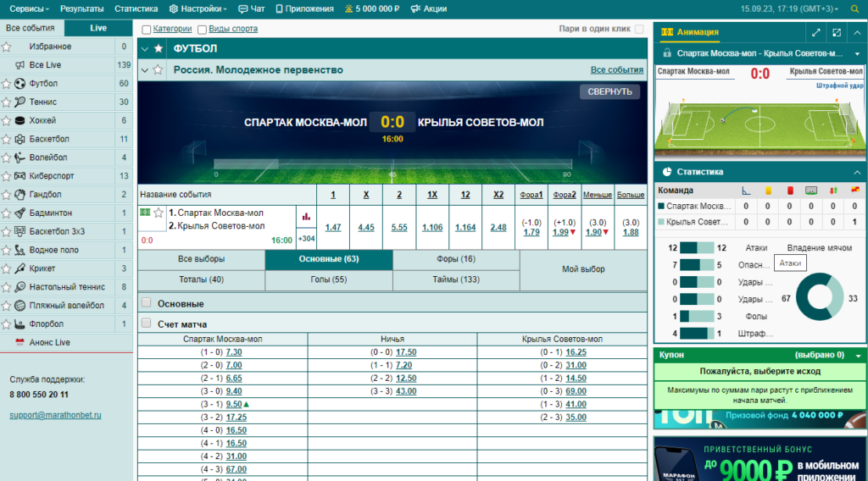Image resolution: width=868 pixels, height=481 pixels.
Task: Switch to Все события tab
Action: [x=31, y=28]
